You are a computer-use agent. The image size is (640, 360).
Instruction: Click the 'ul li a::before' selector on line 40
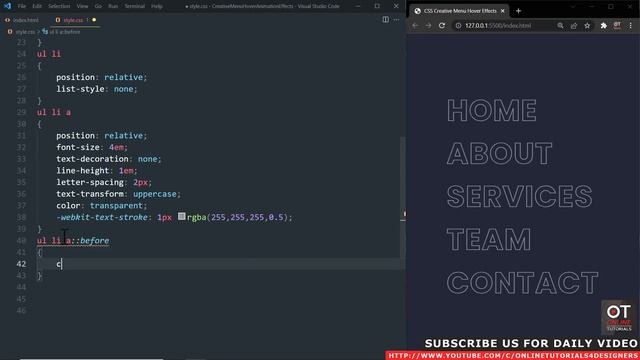(x=73, y=240)
